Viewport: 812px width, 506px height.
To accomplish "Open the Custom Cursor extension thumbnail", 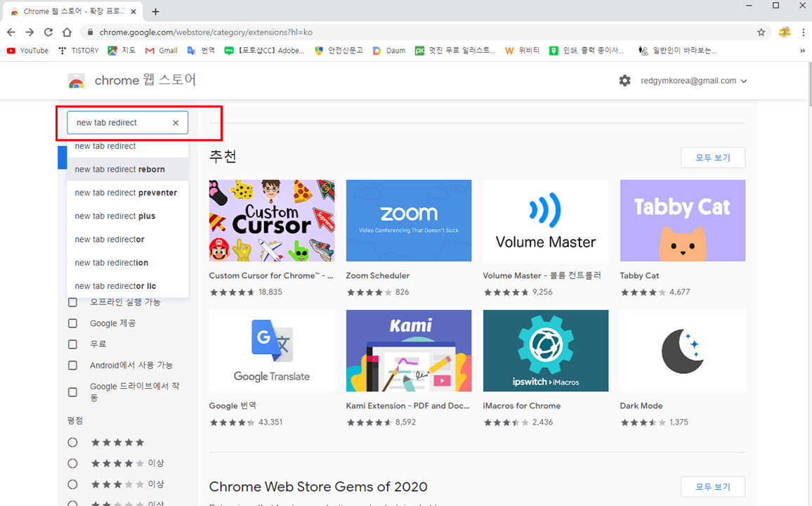I will (272, 221).
